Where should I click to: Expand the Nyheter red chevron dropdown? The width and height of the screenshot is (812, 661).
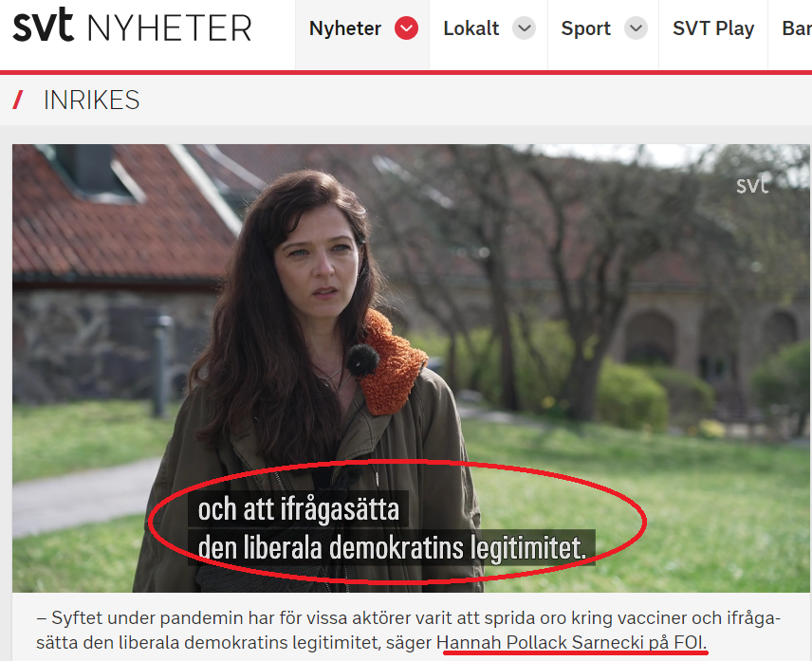point(407,28)
